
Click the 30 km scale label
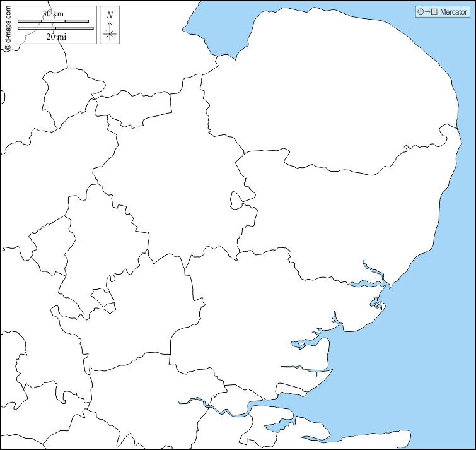(x=53, y=13)
